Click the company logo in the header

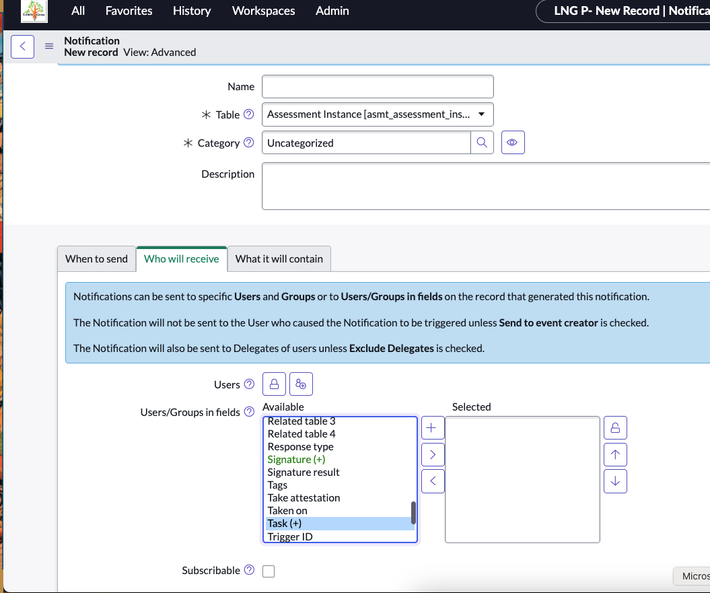coord(34,11)
